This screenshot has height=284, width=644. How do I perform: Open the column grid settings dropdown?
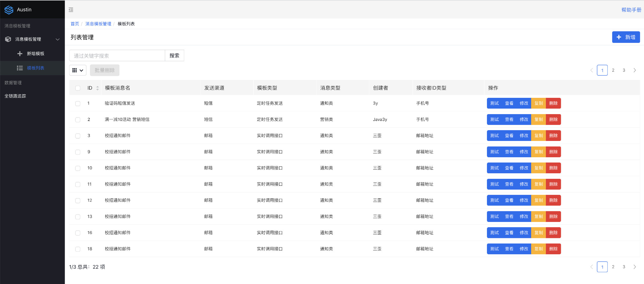[78, 70]
